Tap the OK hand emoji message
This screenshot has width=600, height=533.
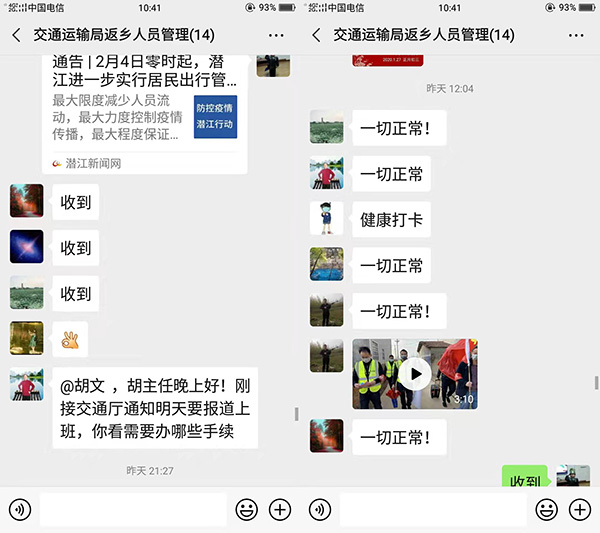[x=70, y=339]
